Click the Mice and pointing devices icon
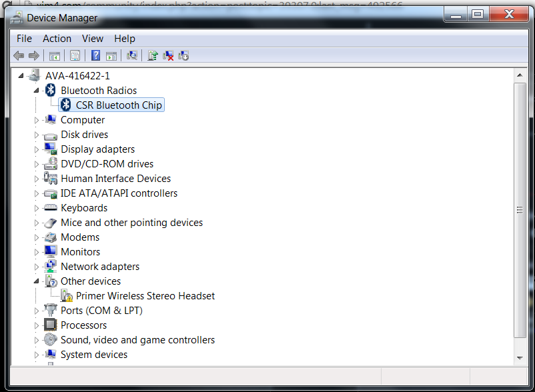535x392 pixels. click(x=51, y=223)
